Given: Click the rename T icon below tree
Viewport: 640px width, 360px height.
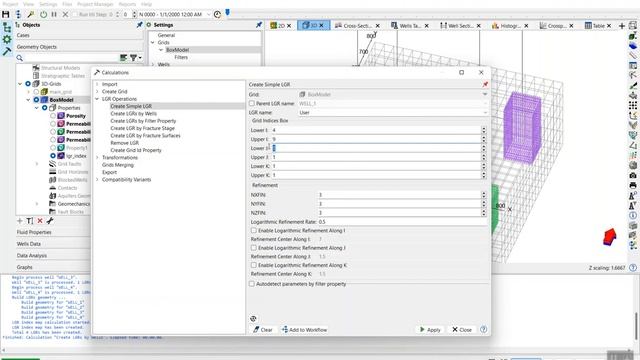Looking at the screenshot, I should click(30, 221).
